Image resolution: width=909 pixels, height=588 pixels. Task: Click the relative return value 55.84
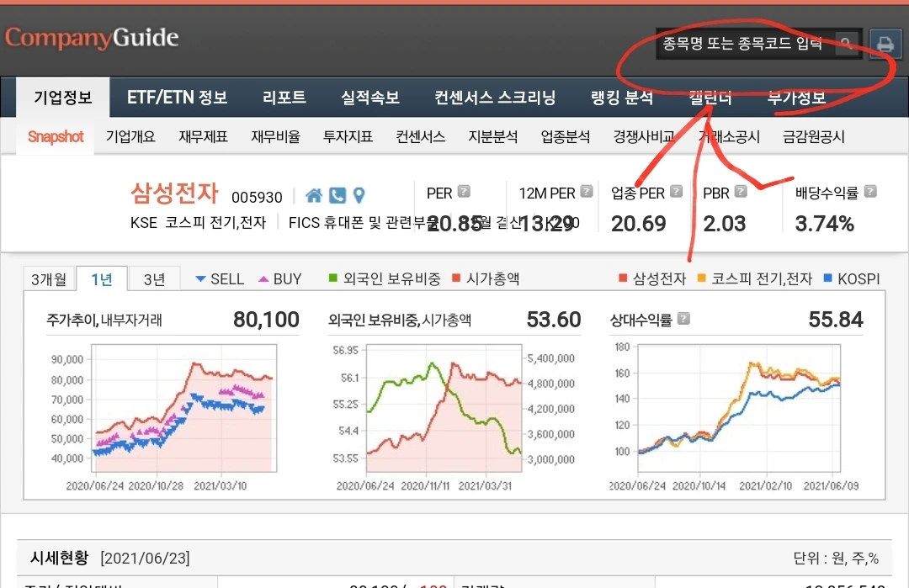836,319
